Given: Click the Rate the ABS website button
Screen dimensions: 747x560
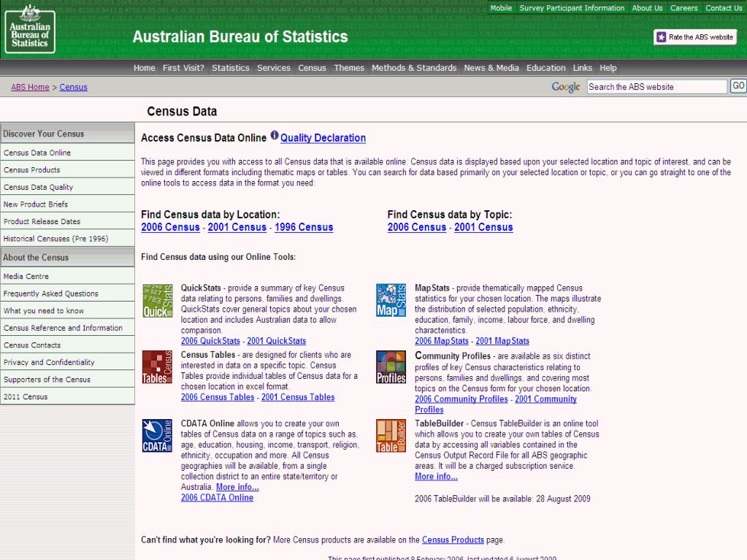Looking at the screenshot, I should [695, 37].
